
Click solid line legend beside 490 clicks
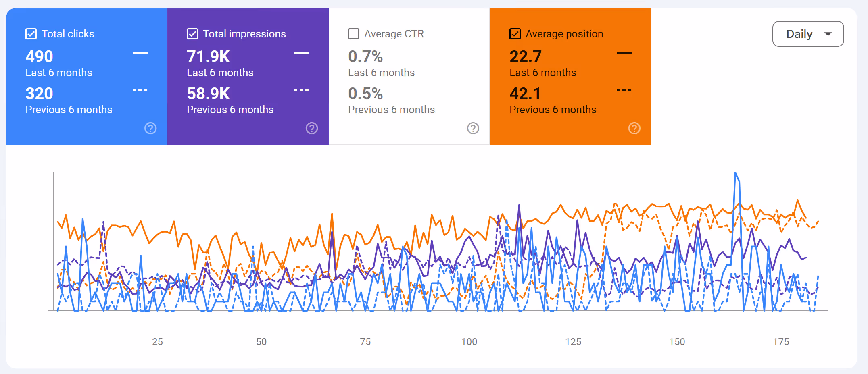click(140, 53)
